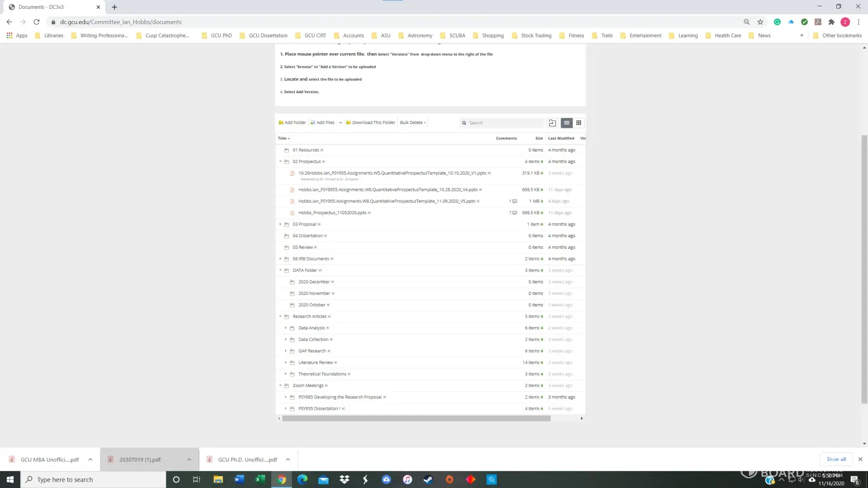Collapse the Zoom Meetings folder
This screenshot has height=488, width=868.
pos(280,386)
